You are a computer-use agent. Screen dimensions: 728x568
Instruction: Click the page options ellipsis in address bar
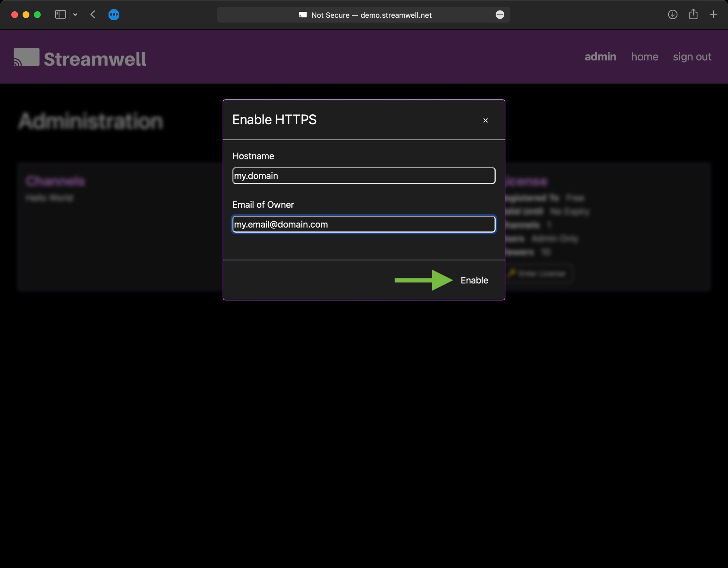(499, 15)
